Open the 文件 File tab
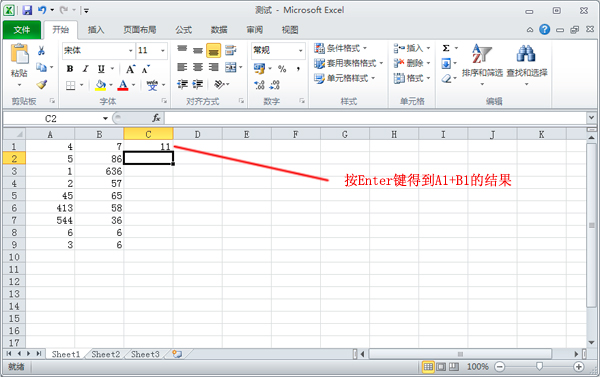The image size is (600, 377). 22,30
